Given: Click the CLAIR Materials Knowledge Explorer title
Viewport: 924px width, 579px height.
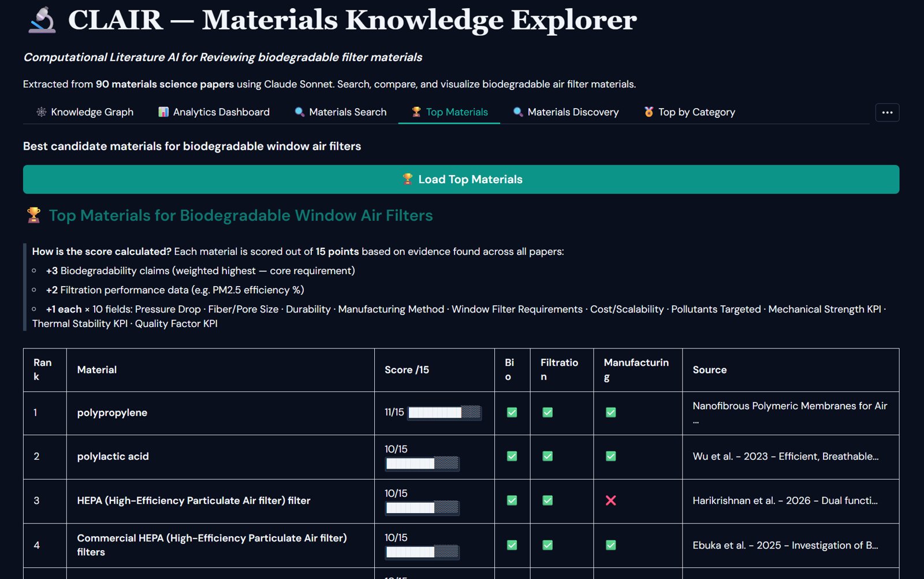Looking at the screenshot, I should click(x=352, y=20).
